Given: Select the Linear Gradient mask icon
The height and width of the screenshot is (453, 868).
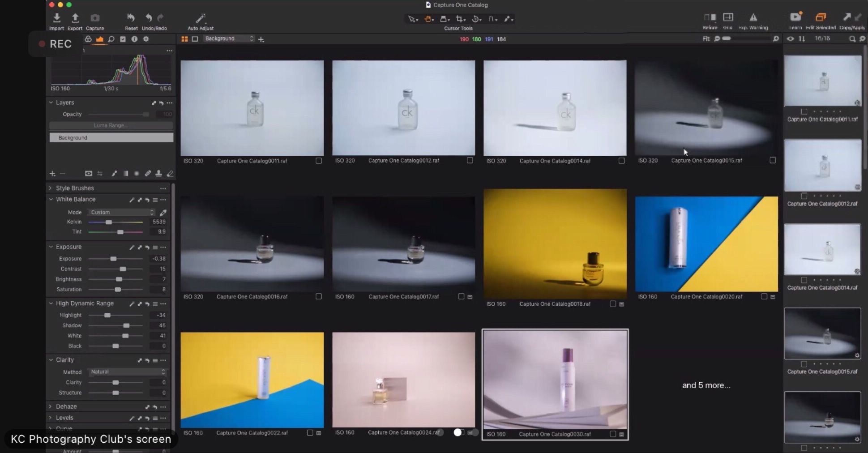Looking at the screenshot, I should pyautogui.click(x=126, y=174).
